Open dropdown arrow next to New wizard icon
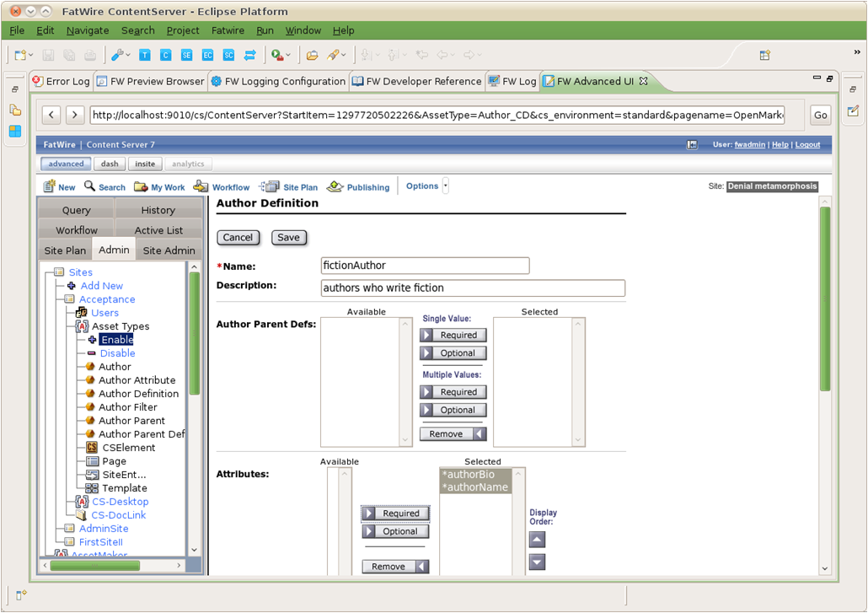This screenshot has height=613, width=868. (31, 55)
